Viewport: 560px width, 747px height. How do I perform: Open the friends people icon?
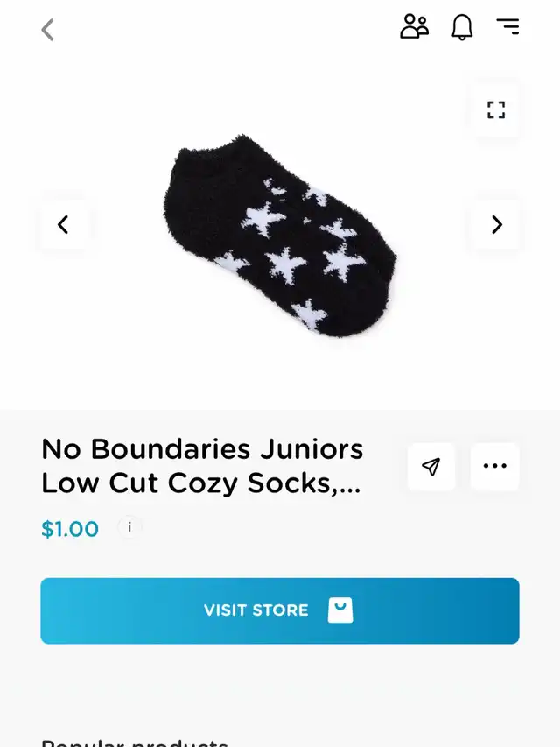414,26
